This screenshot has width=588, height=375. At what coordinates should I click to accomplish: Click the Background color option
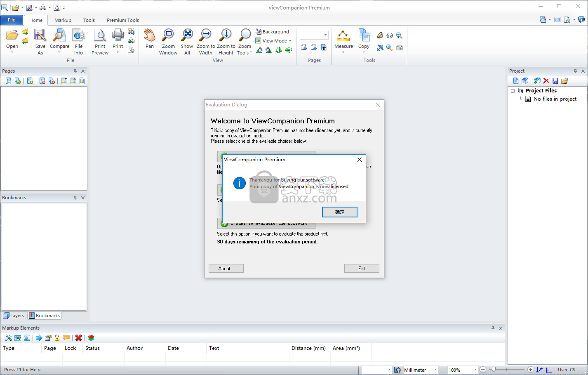272,32
